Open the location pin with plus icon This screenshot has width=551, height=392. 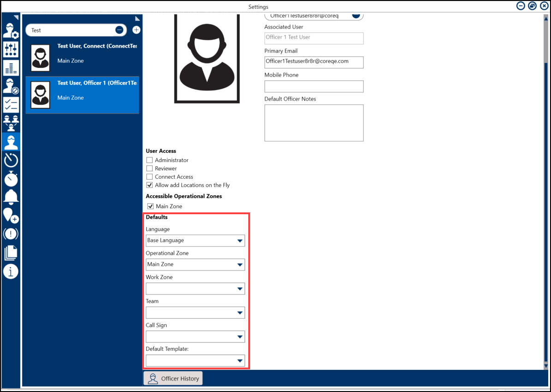[11, 215]
